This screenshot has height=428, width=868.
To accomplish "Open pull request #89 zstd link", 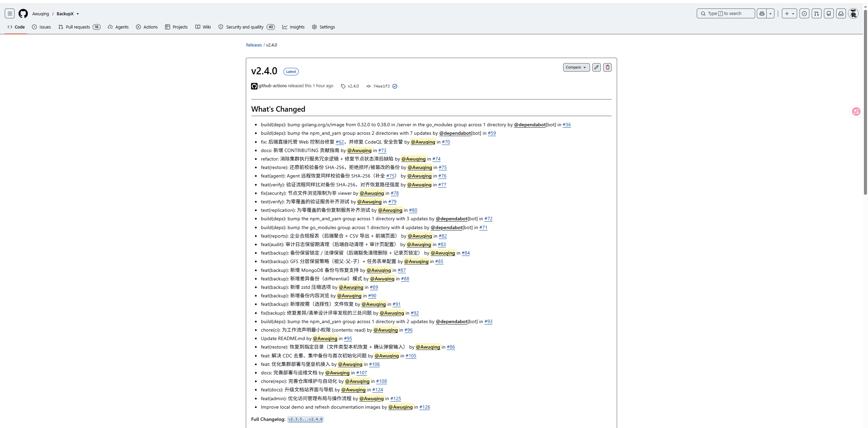I will click(374, 287).
